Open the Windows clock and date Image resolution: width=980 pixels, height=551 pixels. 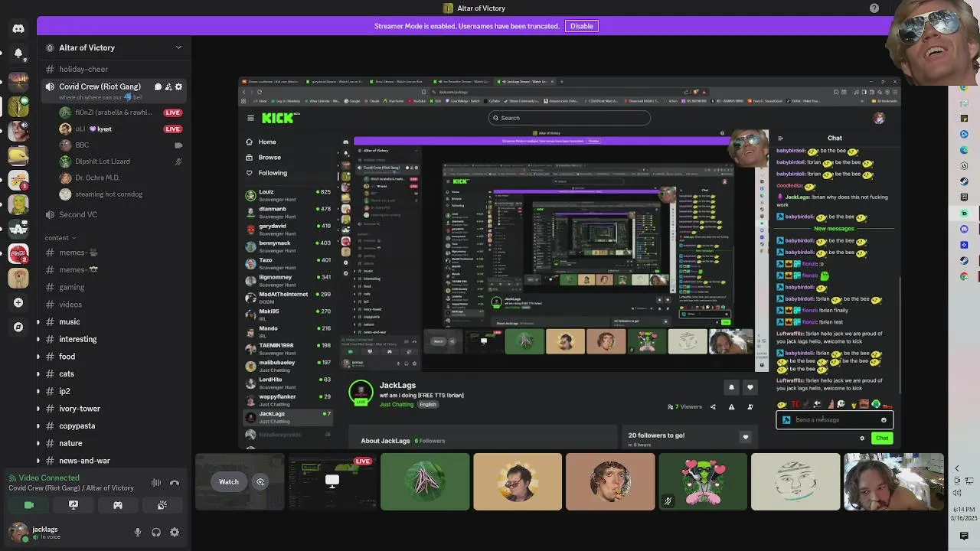[x=964, y=514]
